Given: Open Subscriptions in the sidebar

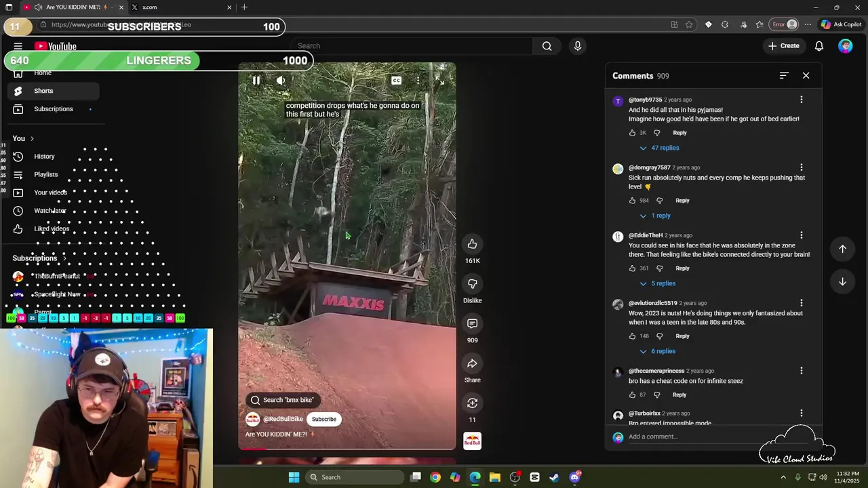Looking at the screenshot, I should pyautogui.click(x=53, y=109).
